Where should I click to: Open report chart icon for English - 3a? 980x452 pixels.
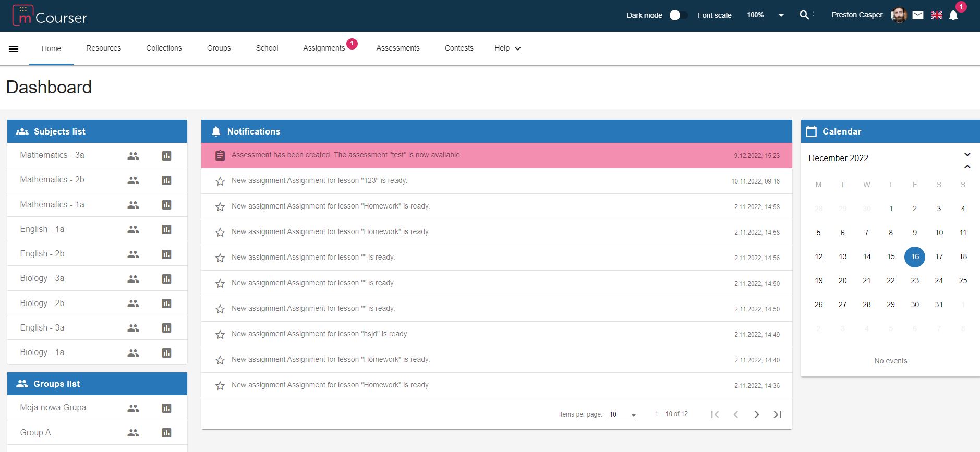pyautogui.click(x=166, y=328)
